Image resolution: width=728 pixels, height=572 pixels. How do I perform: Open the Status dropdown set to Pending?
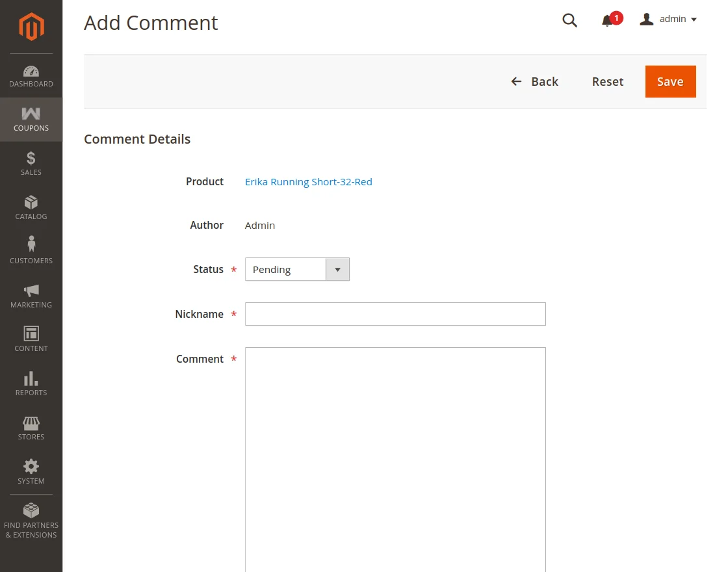click(297, 269)
